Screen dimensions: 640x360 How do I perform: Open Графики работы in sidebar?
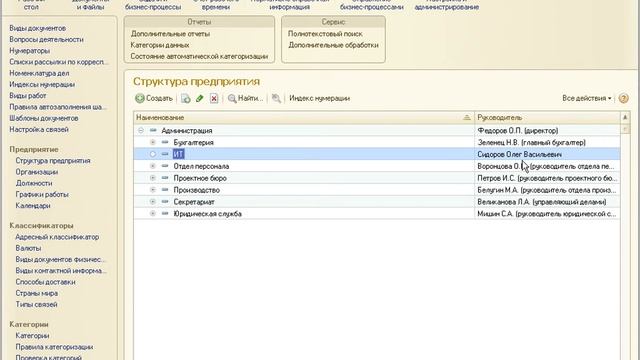click(x=42, y=195)
